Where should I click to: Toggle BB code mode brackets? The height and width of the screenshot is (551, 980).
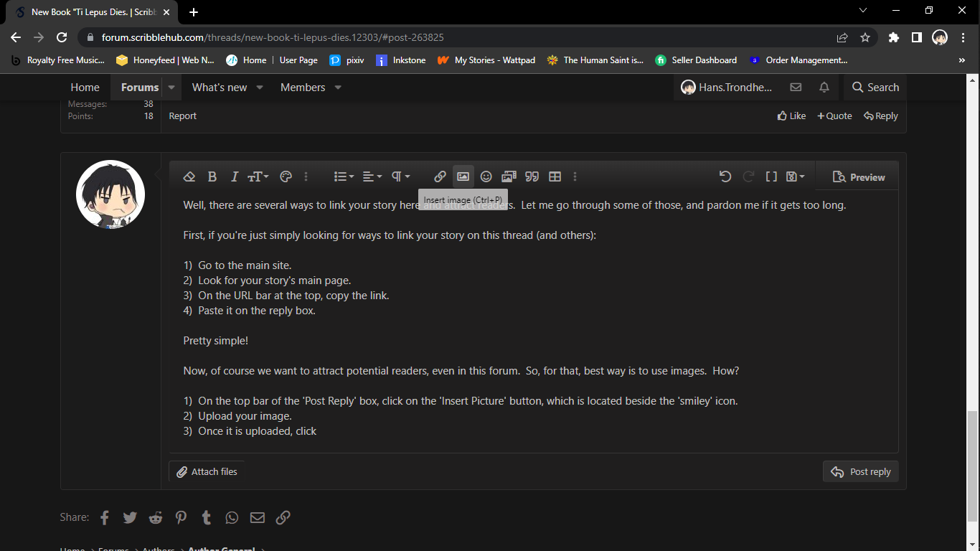(x=771, y=176)
